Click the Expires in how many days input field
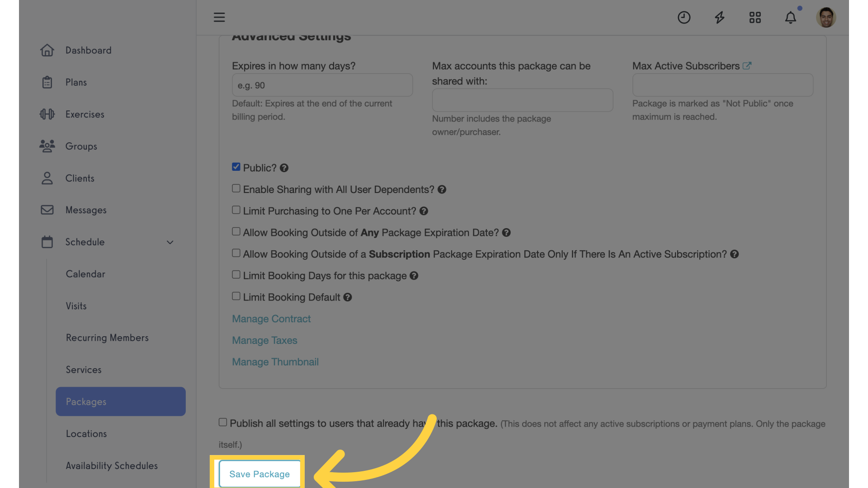 click(x=322, y=84)
